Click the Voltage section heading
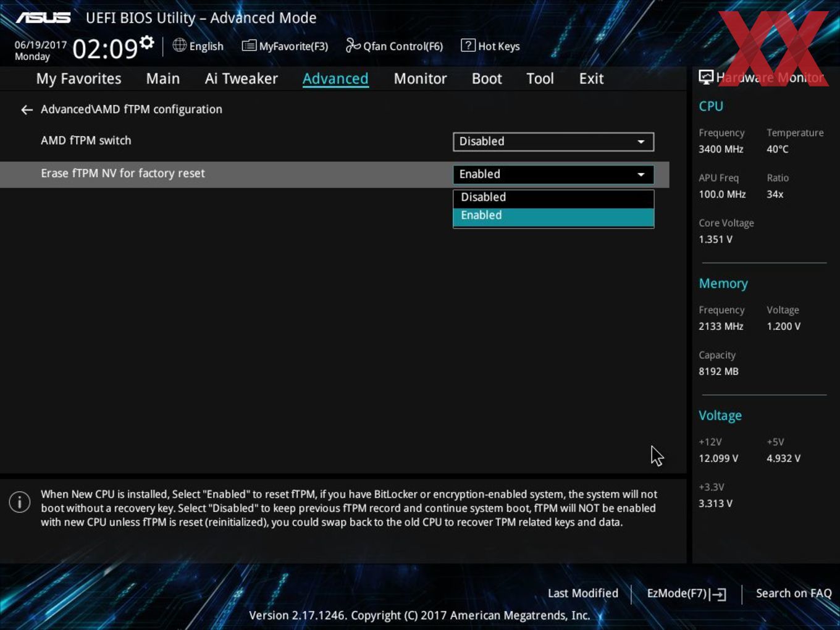The image size is (840, 630). [x=720, y=416]
